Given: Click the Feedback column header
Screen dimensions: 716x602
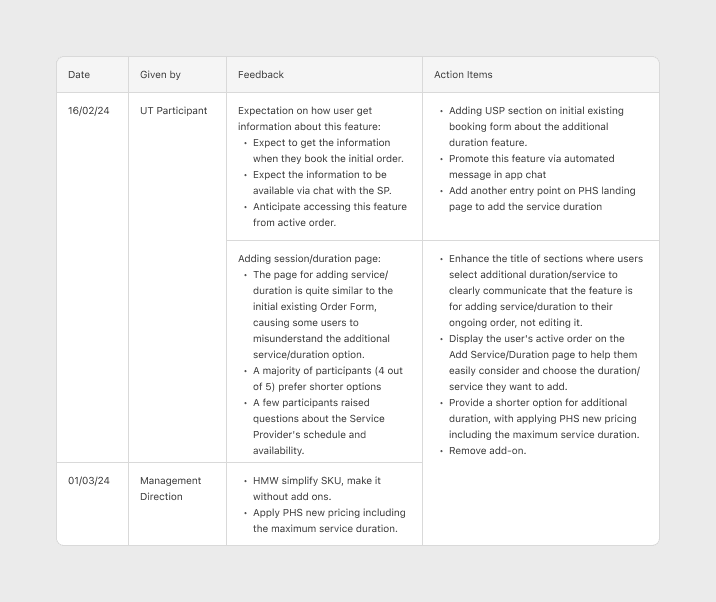Looking at the screenshot, I should click(261, 75).
